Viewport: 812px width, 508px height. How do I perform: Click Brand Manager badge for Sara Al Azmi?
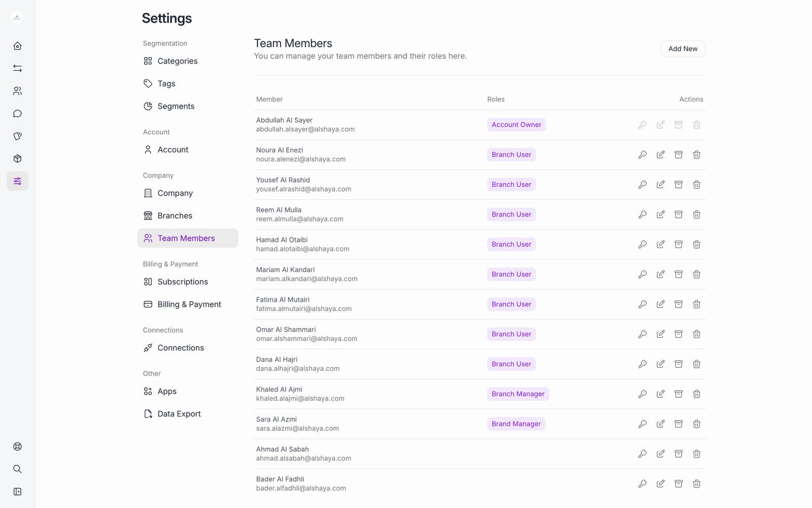516,424
